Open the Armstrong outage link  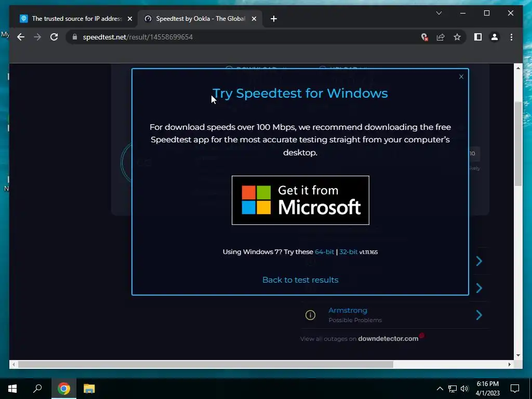click(x=348, y=310)
